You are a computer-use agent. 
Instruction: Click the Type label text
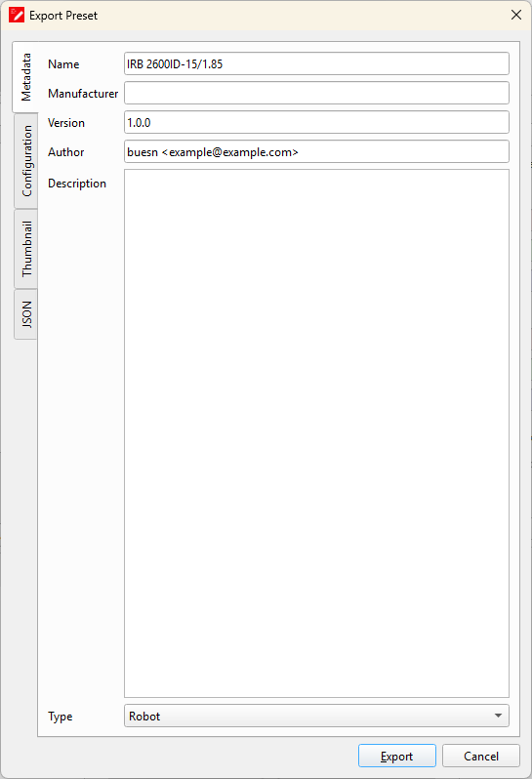(61, 717)
